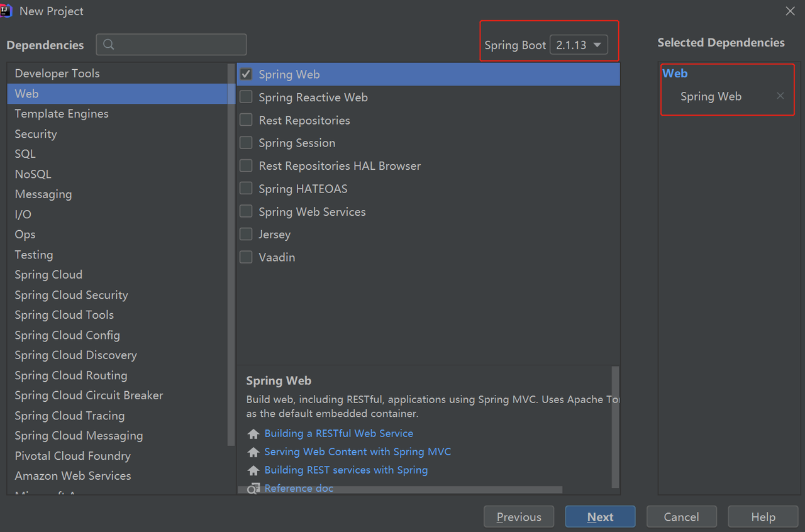
Task: Click home icon beside Serving Web Content guide
Action: point(253,452)
